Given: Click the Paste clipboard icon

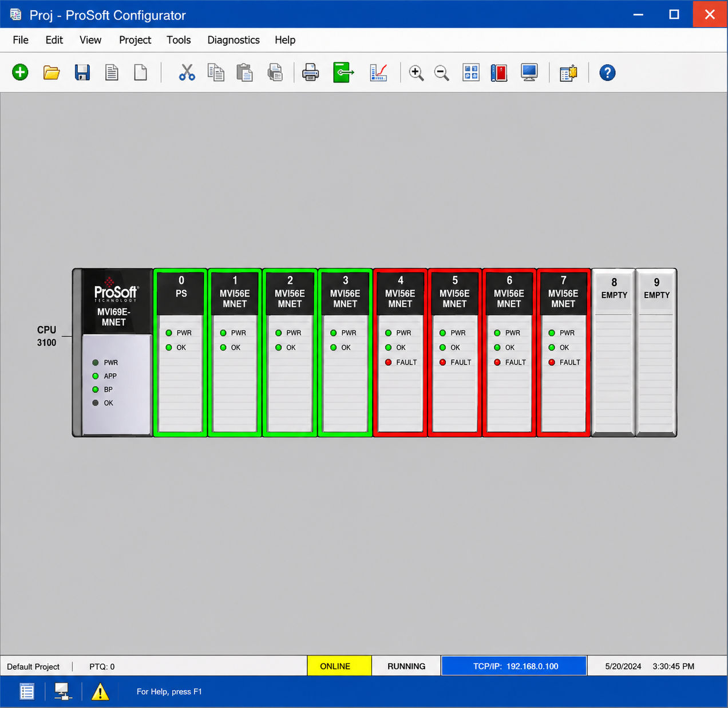Looking at the screenshot, I should click(245, 73).
